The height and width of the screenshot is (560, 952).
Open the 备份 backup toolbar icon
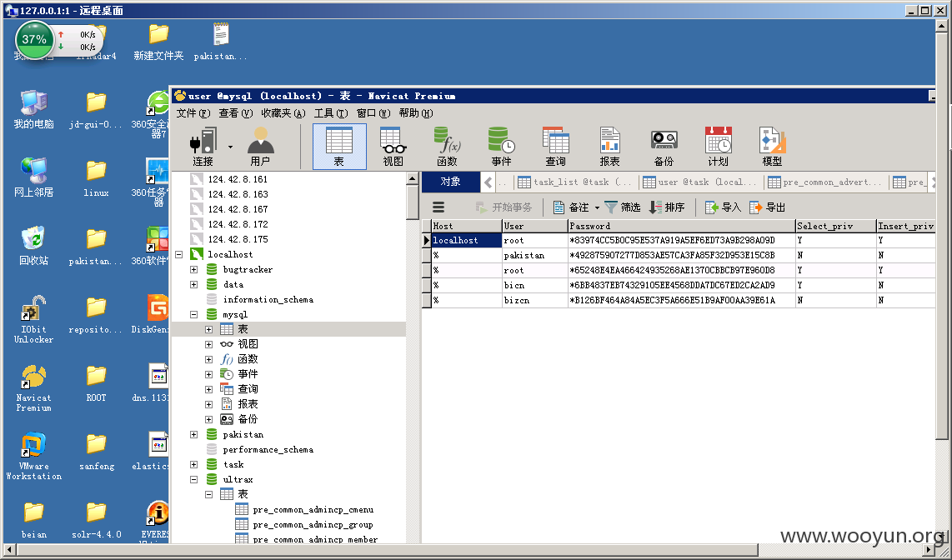(664, 146)
